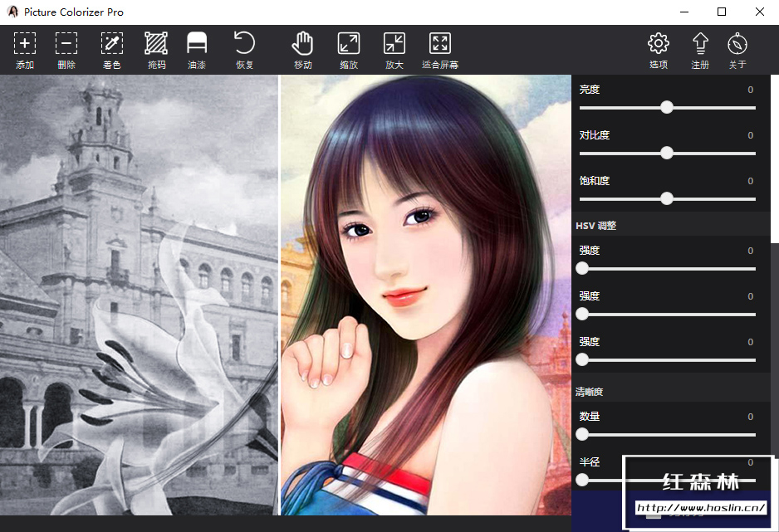Activate the 着色 (Colorize) eyedropper tool
Image resolution: width=779 pixels, height=532 pixels.
(112, 44)
